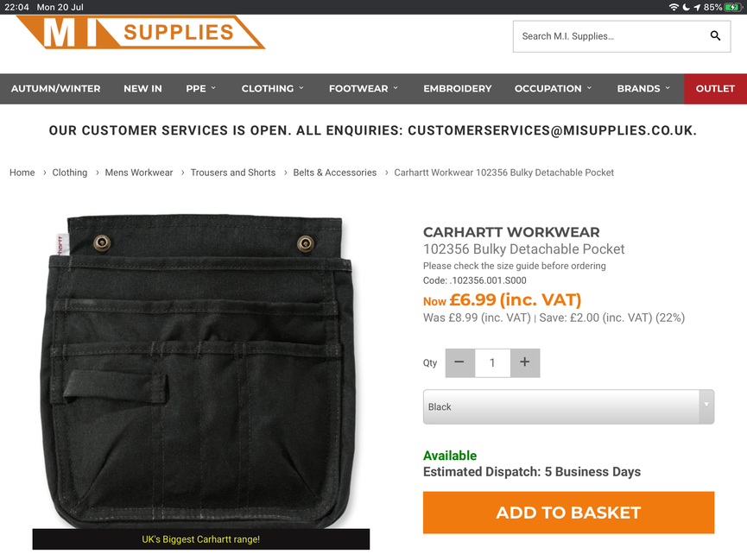Tap the battery status icon

[x=732, y=7]
